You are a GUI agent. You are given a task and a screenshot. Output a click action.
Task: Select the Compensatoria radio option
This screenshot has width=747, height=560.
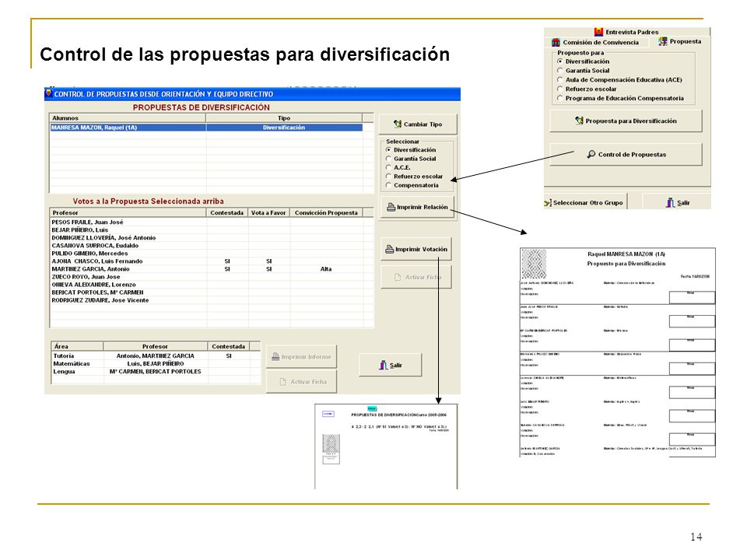click(388, 185)
